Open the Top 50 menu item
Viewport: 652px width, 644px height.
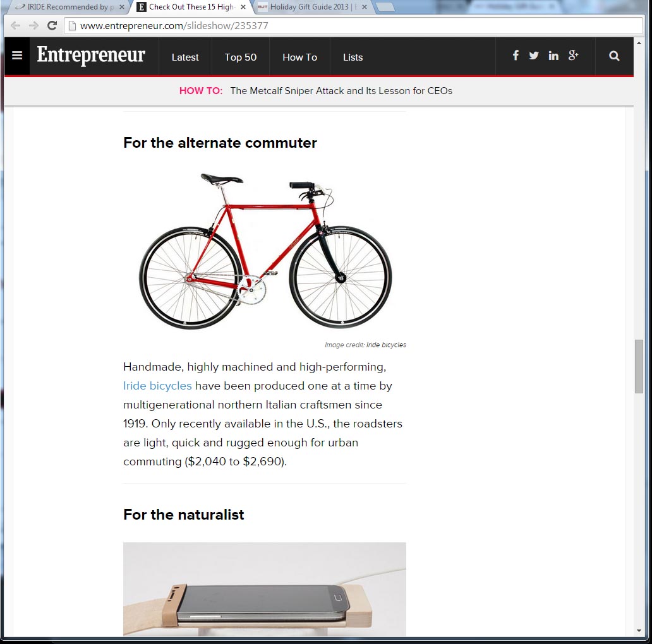pyautogui.click(x=240, y=57)
